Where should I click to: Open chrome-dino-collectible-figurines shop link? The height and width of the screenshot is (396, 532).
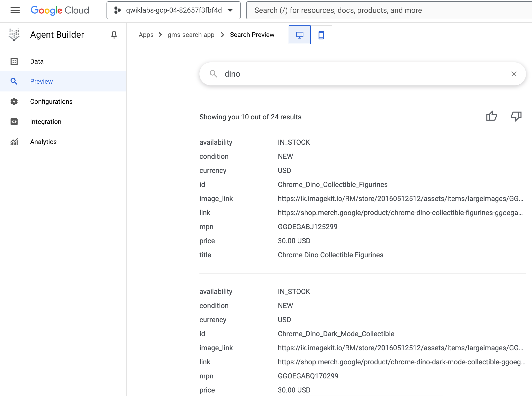[400, 213]
